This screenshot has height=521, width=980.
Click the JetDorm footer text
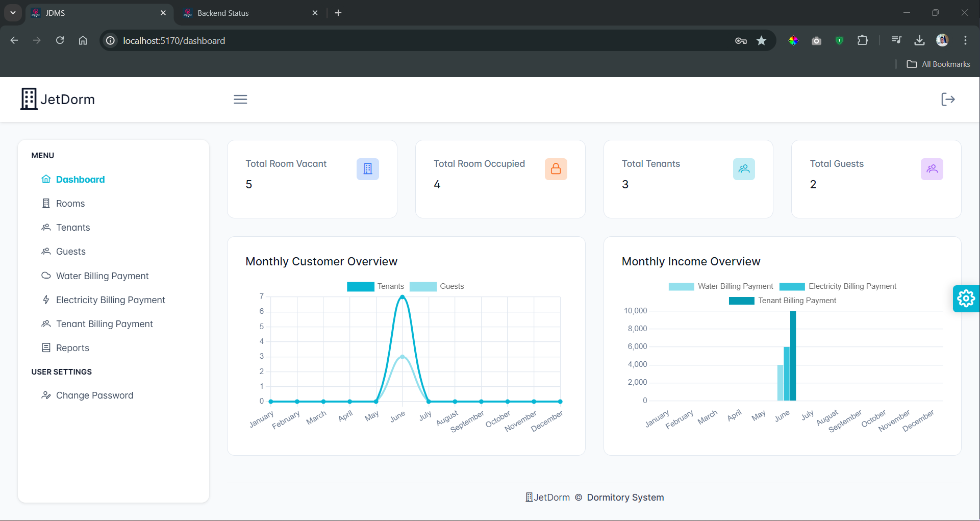pos(551,497)
